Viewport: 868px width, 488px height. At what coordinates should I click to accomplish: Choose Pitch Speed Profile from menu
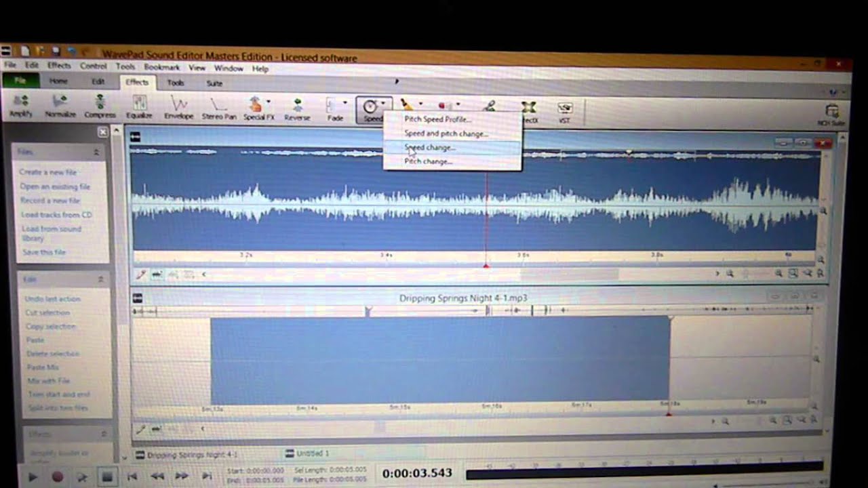[x=437, y=119]
